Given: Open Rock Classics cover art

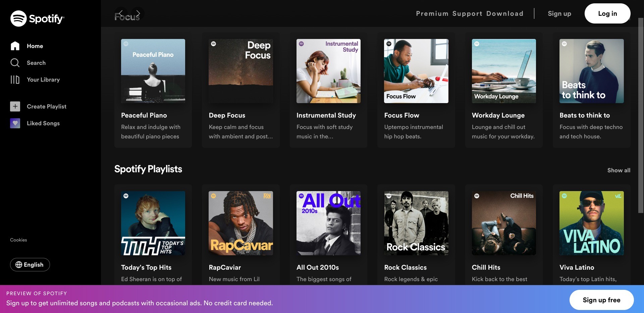Looking at the screenshot, I should coord(416,223).
